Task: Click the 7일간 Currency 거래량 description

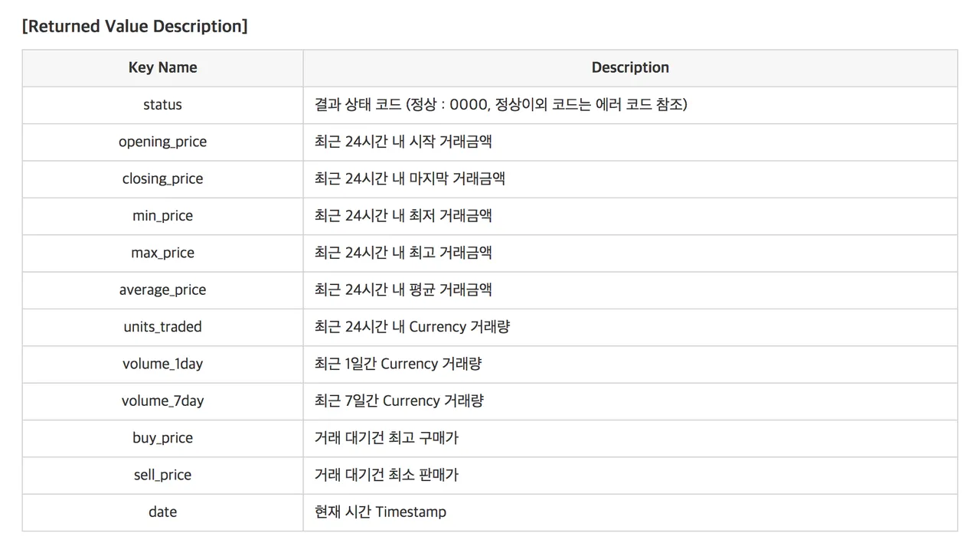Action: pos(399,401)
